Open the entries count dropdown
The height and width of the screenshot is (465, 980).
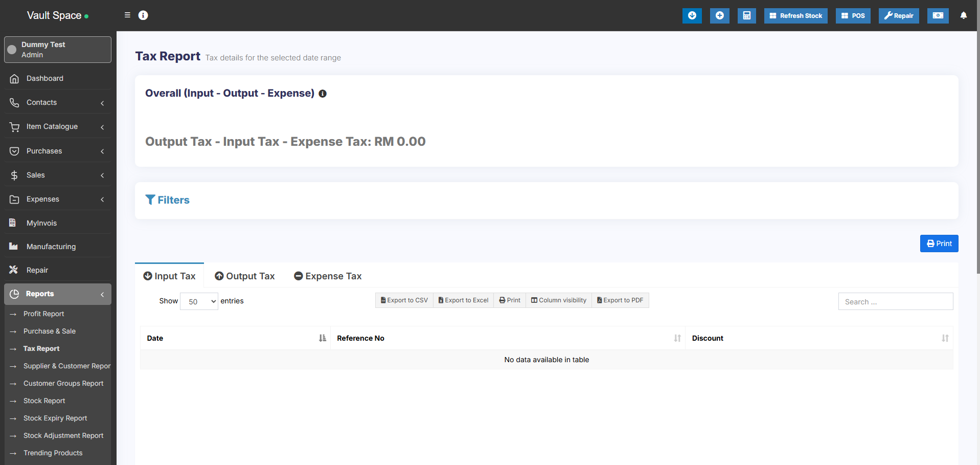199,302
